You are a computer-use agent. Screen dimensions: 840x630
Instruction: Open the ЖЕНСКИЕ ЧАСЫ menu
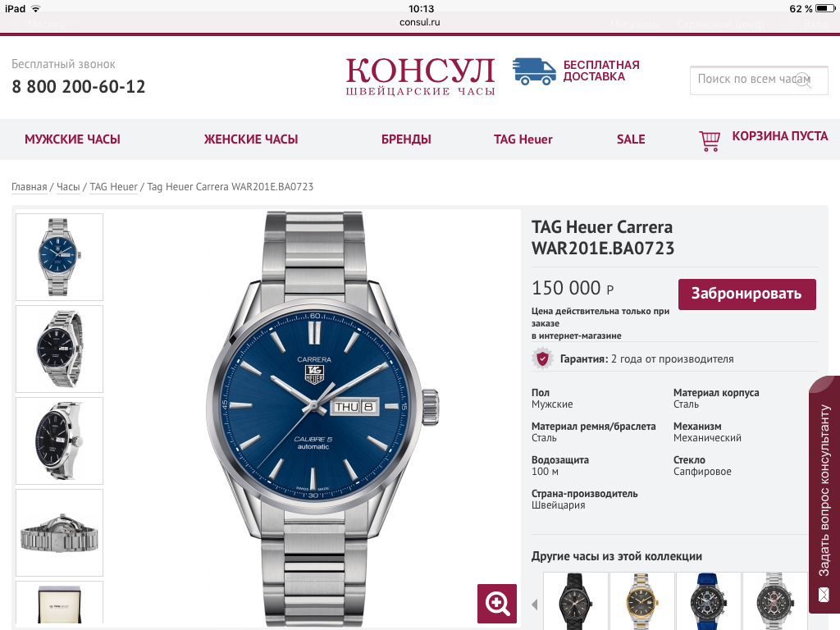(x=251, y=139)
